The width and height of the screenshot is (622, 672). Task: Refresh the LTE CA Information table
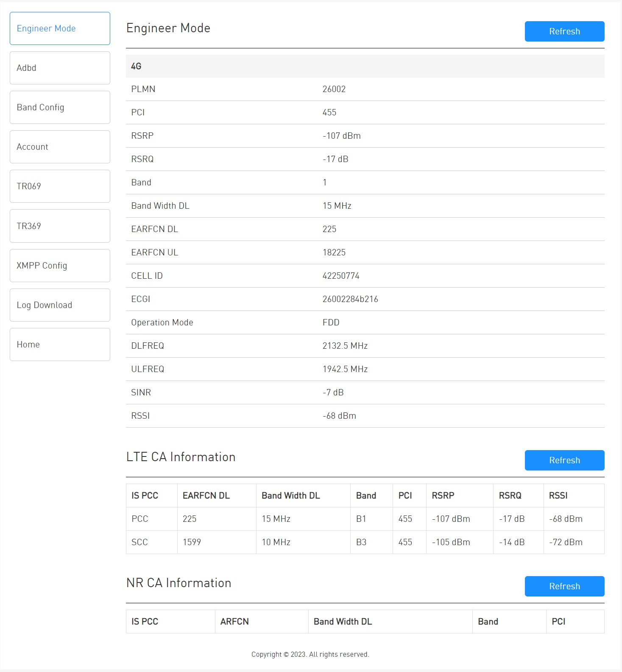564,460
